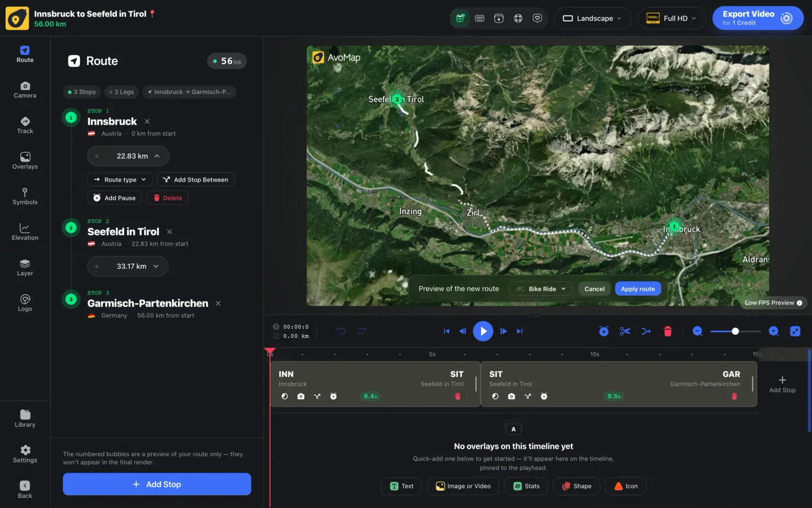Screen dimensions: 812x508
Task: Click the add-pause alarm icon in timeline toolbar
Action: 604,331
